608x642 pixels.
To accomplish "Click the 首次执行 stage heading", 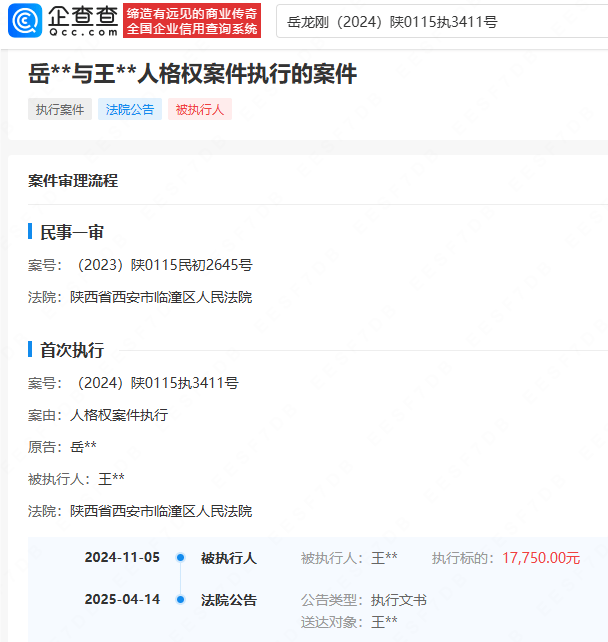I will [x=72, y=350].
